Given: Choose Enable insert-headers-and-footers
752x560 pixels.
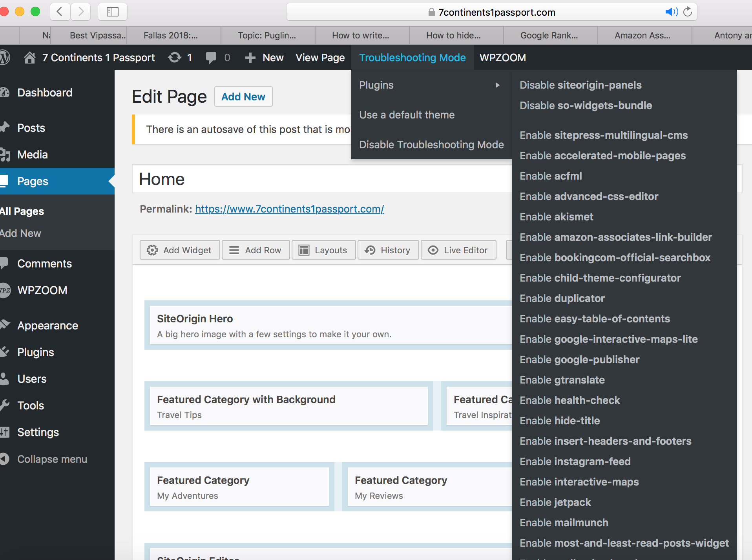Looking at the screenshot, I should click(x=606, y=441).
